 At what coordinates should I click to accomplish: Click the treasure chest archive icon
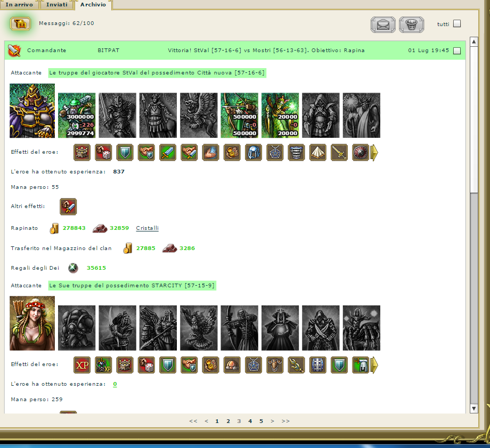coord(20,23)
